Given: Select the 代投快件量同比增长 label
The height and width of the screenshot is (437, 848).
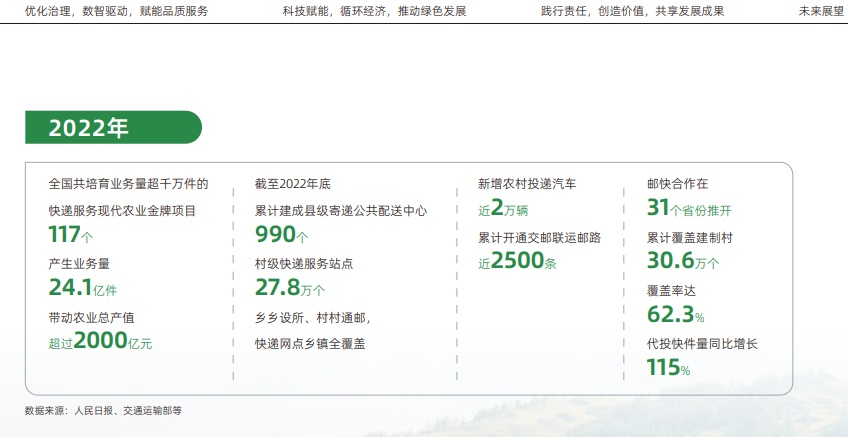Looking at the screenshot, I should [702, 343].
